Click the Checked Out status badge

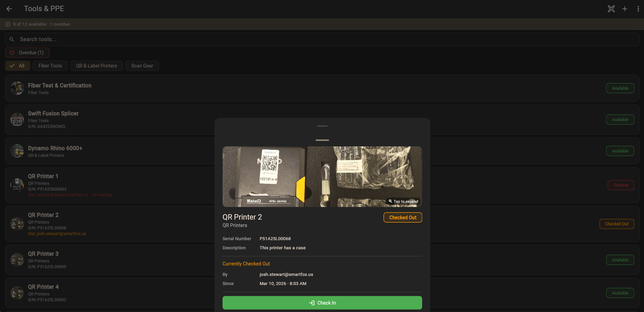click(x=403, y=217)
